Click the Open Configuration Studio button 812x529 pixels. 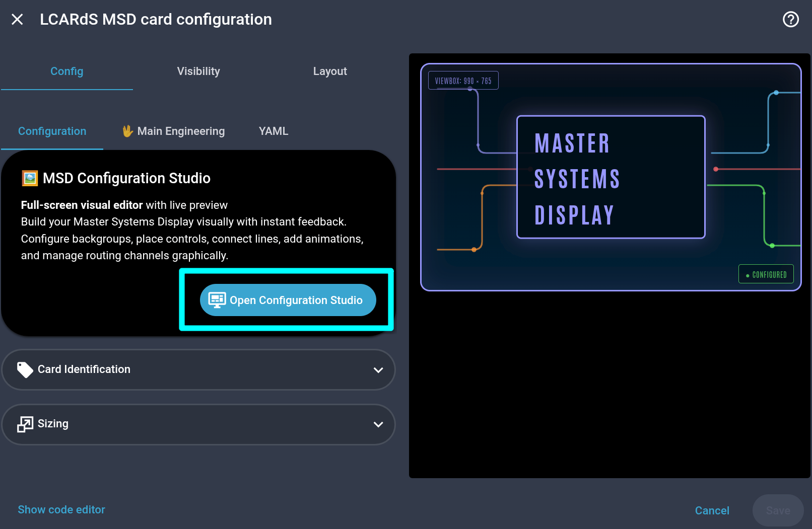[288, 300]
